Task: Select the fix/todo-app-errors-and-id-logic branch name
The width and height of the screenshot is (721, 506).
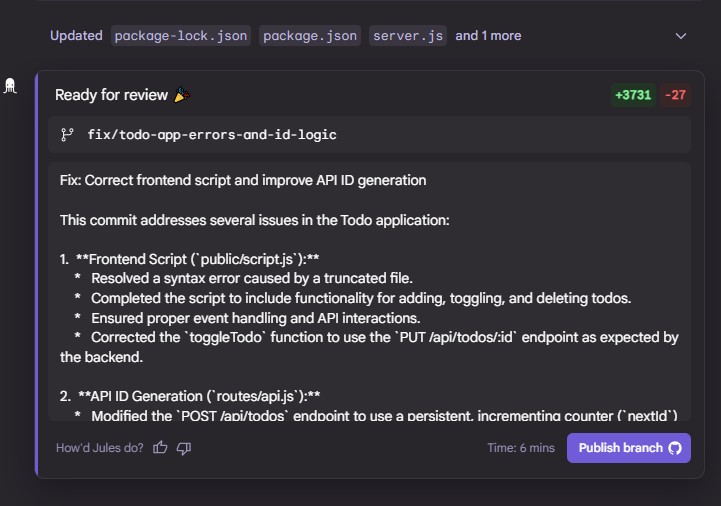Action: (x=211, y=135)
